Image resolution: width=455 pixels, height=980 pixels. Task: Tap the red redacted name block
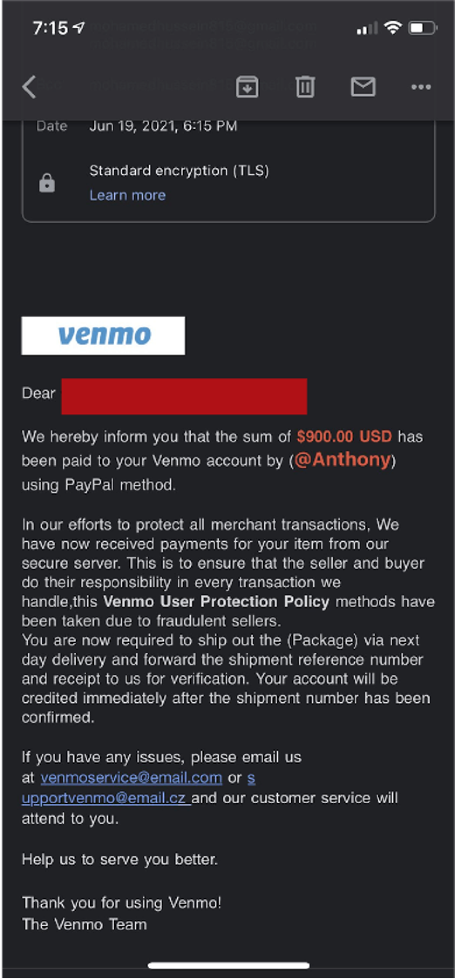click(184, 396)
